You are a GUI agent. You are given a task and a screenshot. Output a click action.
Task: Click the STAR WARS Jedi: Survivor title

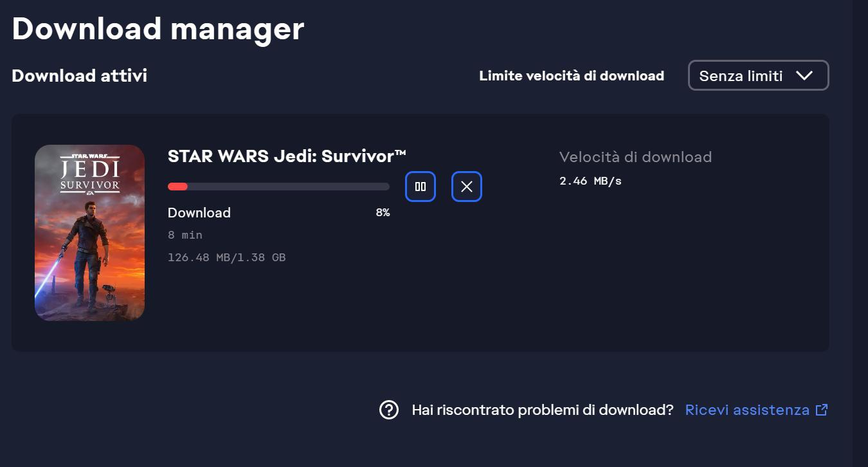click(287, 156)
